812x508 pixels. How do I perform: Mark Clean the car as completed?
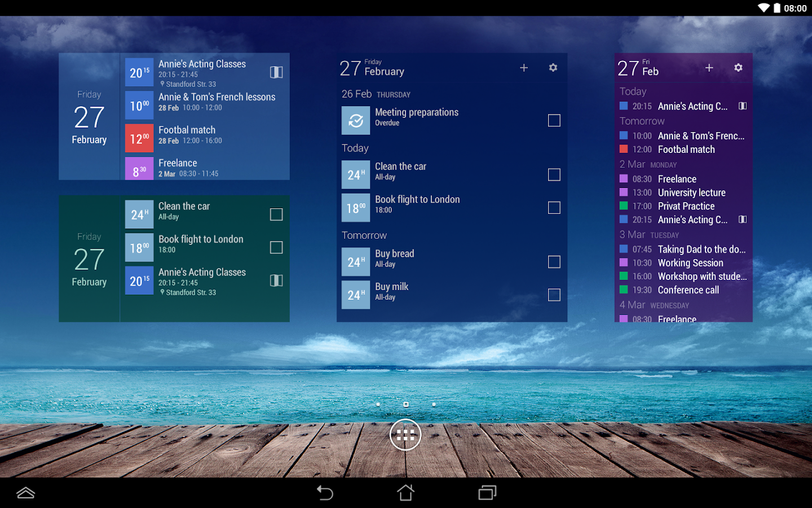tap(554, 175)
